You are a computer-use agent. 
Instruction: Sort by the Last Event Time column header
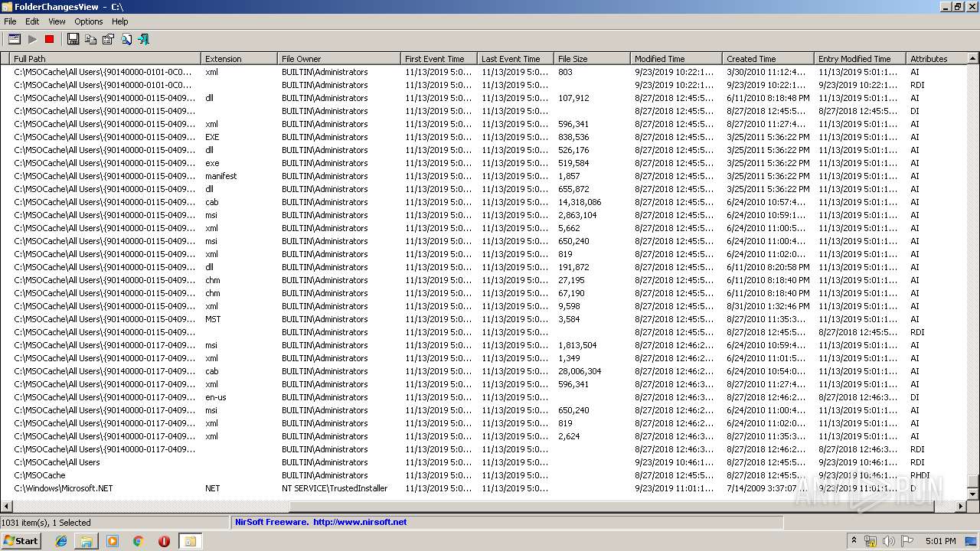[516, 59]
